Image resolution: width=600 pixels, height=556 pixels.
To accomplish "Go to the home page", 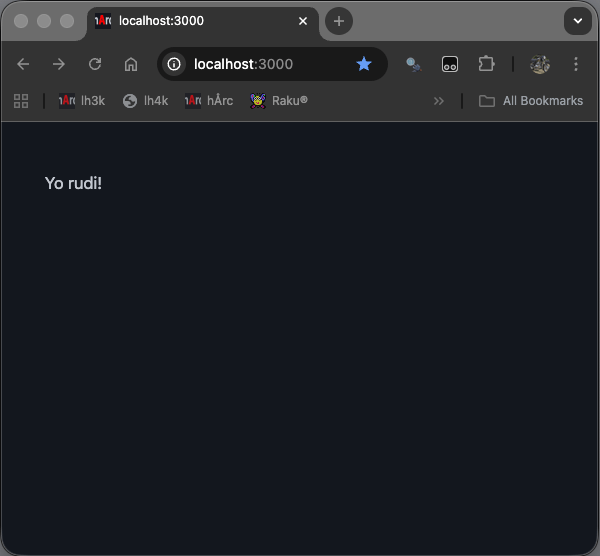I will tap(131, 64).
